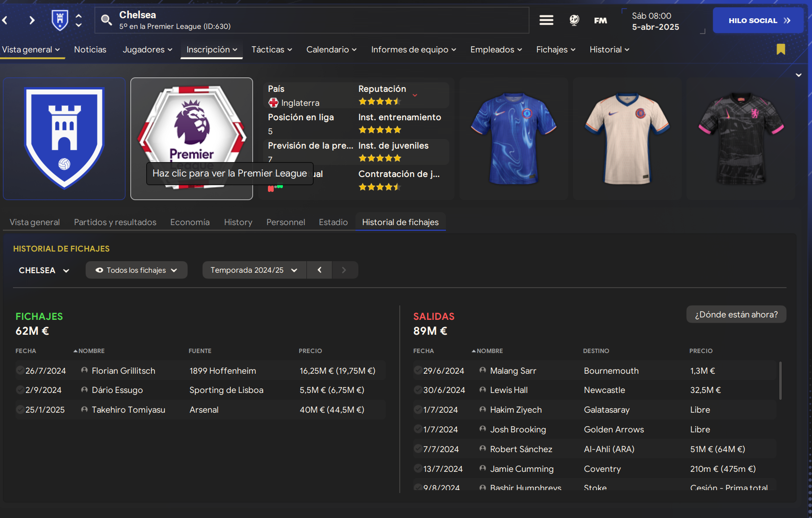Continue via the date Sáb 08:00 button
Image resolution: width=812 pixels, height=518 pixels.
tap(664, 21)
